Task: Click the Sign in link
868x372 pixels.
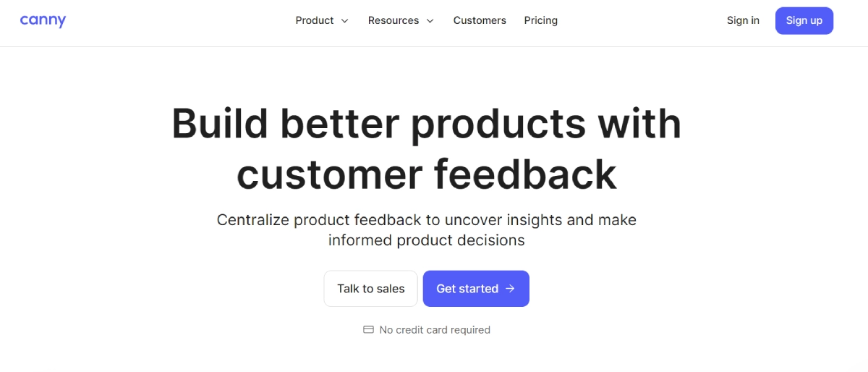Action: [x=743, y=20]
